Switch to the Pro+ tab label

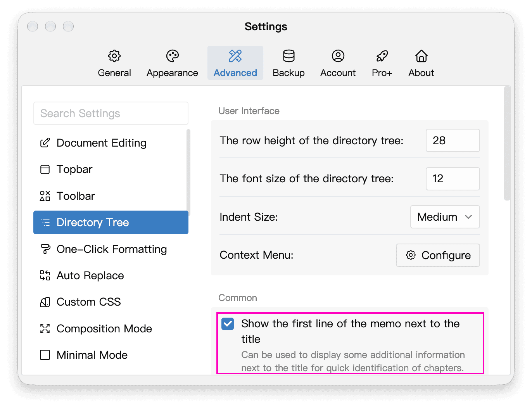click(382, 73)
